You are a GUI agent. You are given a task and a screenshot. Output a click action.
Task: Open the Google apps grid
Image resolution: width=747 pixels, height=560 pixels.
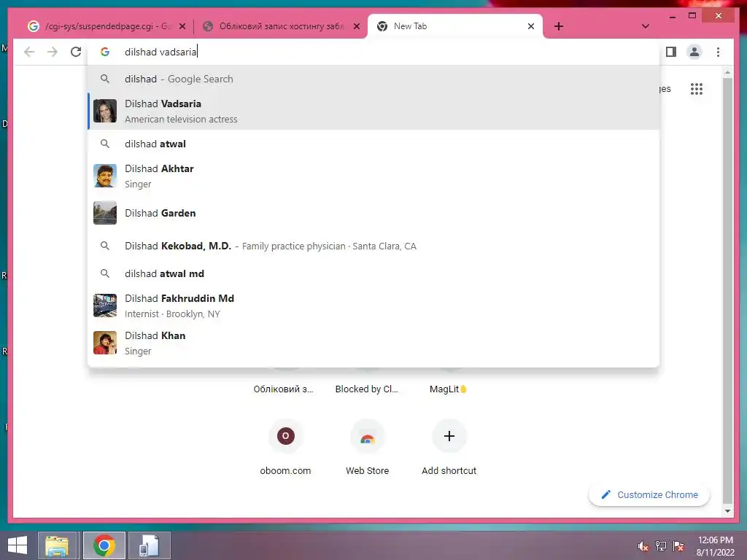(x=696, y=88)
